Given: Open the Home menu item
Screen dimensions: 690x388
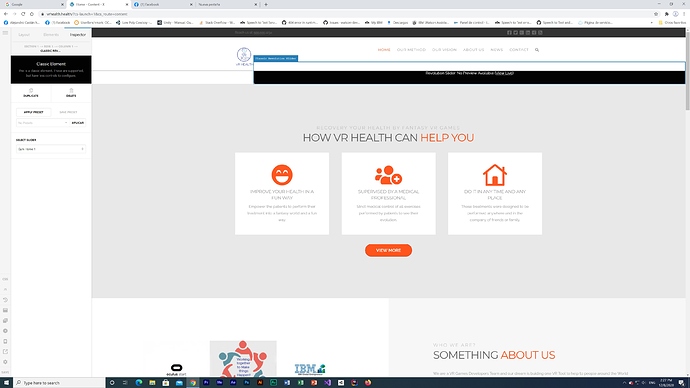Looking at the screenshot, I should pos(384,50).
